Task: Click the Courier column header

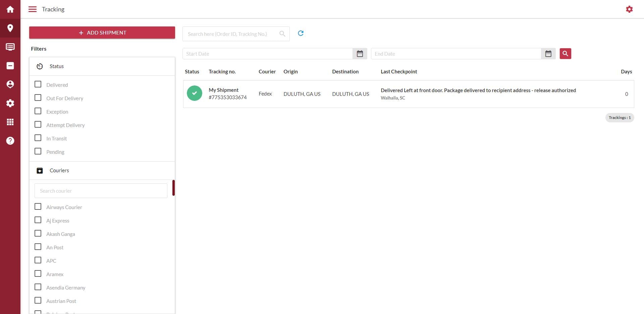Action: 267,72
